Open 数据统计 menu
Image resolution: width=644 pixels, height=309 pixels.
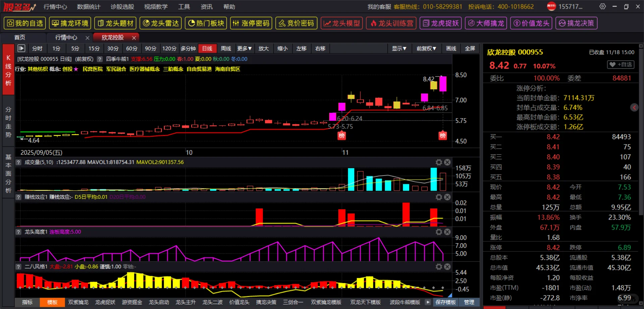tap(89, 7)
